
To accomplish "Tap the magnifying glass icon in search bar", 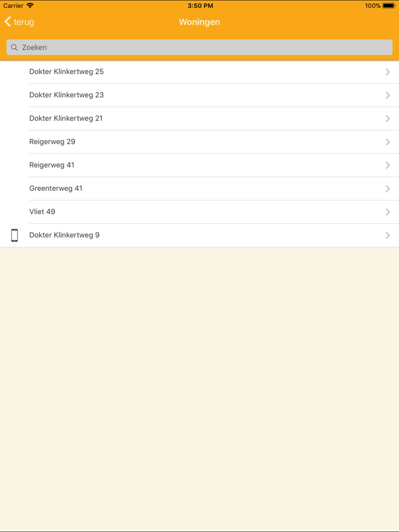I will coord(15,47).
